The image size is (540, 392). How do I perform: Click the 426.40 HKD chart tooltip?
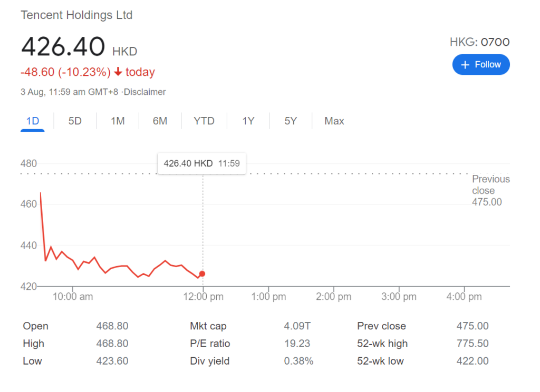click(201, 163)
